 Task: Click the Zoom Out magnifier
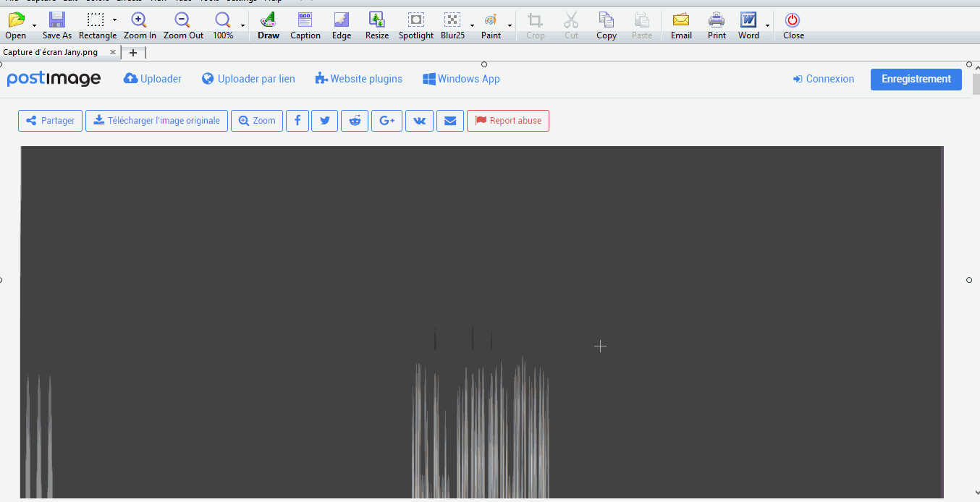click(x=183, y=26)
